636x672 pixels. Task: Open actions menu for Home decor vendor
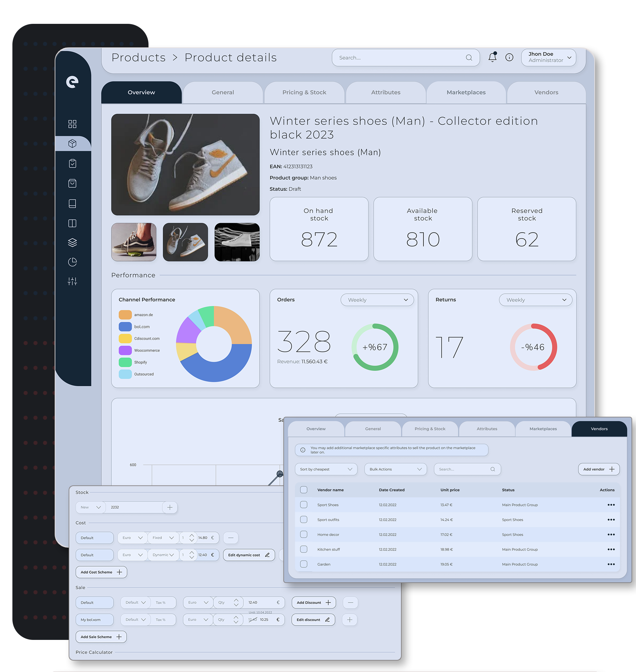611,534
